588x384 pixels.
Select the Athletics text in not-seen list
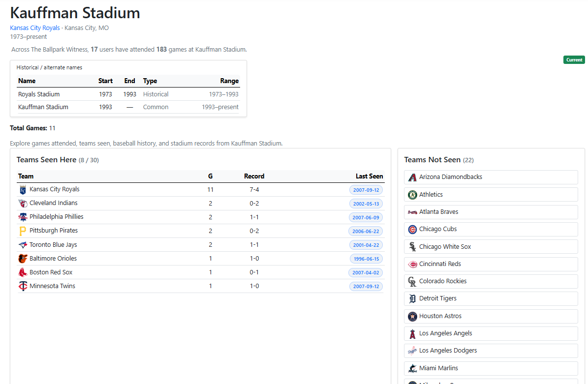click(x=431, y=194)
